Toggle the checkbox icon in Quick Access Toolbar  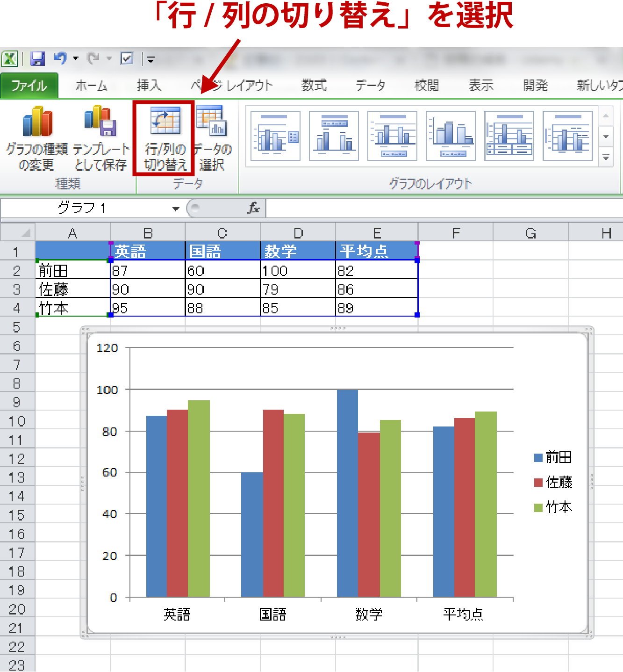click(x=127, y=58)
